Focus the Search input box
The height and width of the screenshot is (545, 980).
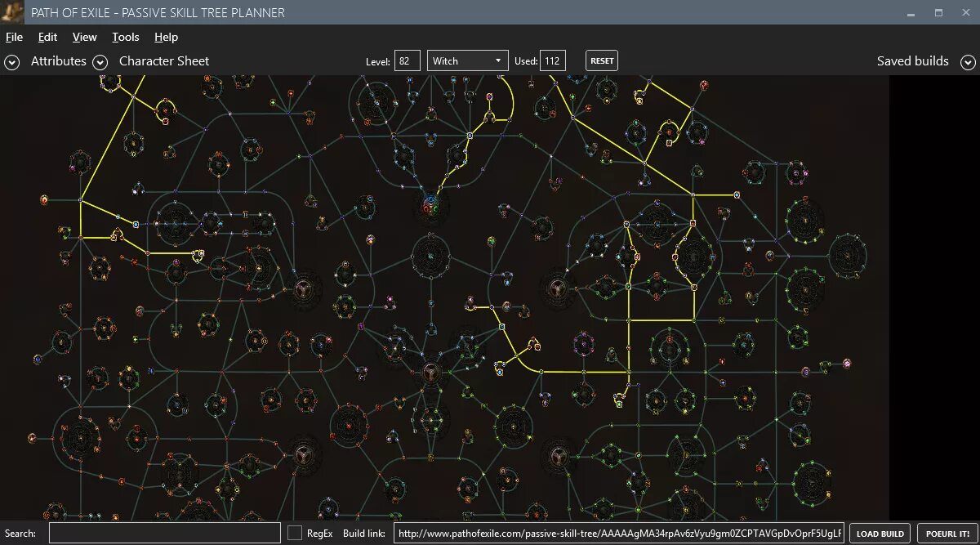pyautogui.click(x=164, y=534)
